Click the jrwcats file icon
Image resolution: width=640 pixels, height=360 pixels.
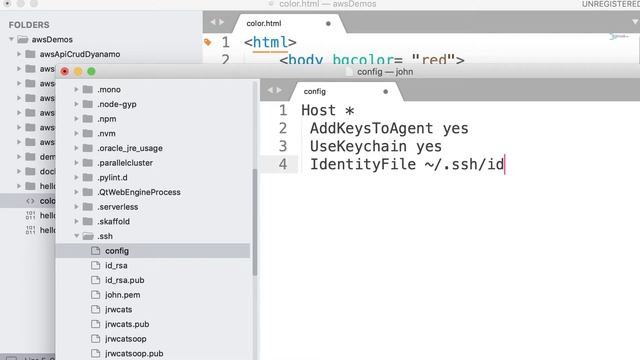96,309
